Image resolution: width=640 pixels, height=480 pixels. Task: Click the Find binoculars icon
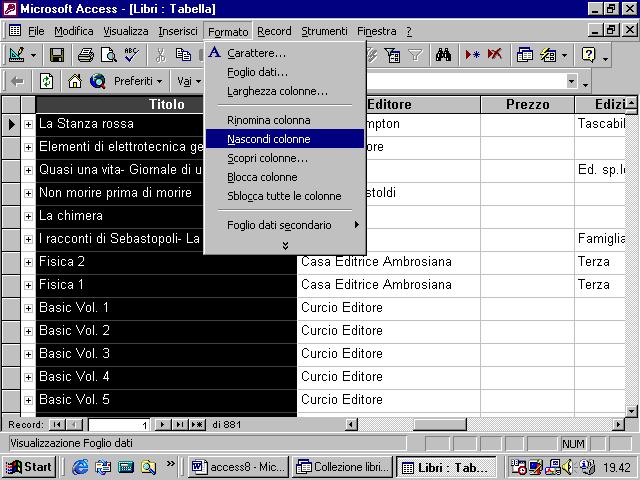click(x=443, y=55)
